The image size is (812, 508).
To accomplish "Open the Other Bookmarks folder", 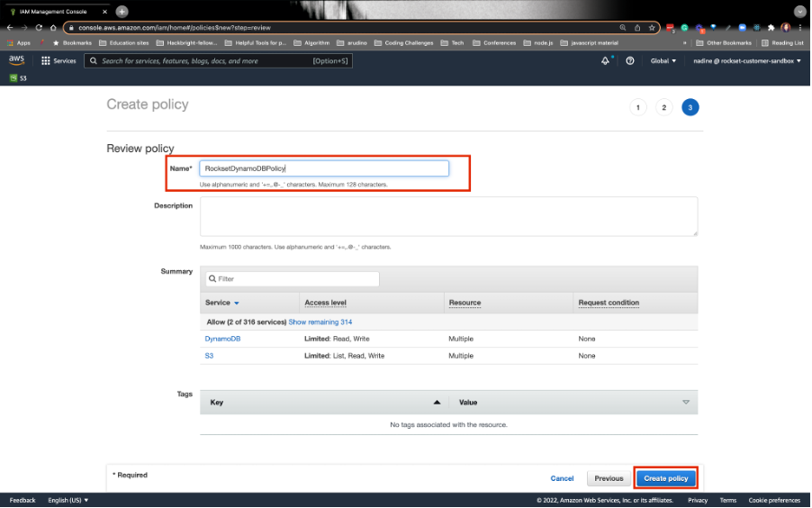I will click(724, 43).
